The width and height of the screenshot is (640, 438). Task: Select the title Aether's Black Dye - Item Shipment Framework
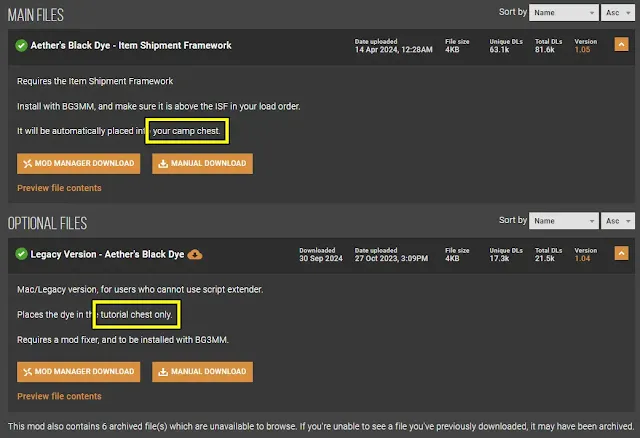click(x=131, y=45)
